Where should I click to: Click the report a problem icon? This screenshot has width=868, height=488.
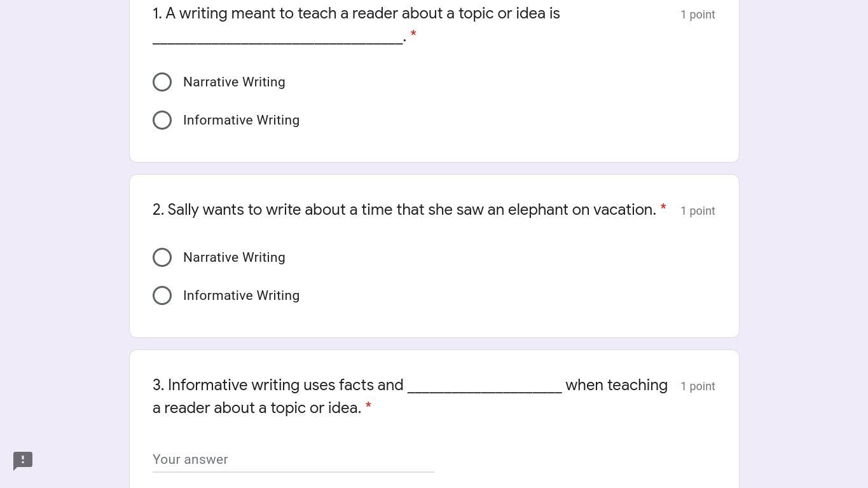click(x=23, y=461)
